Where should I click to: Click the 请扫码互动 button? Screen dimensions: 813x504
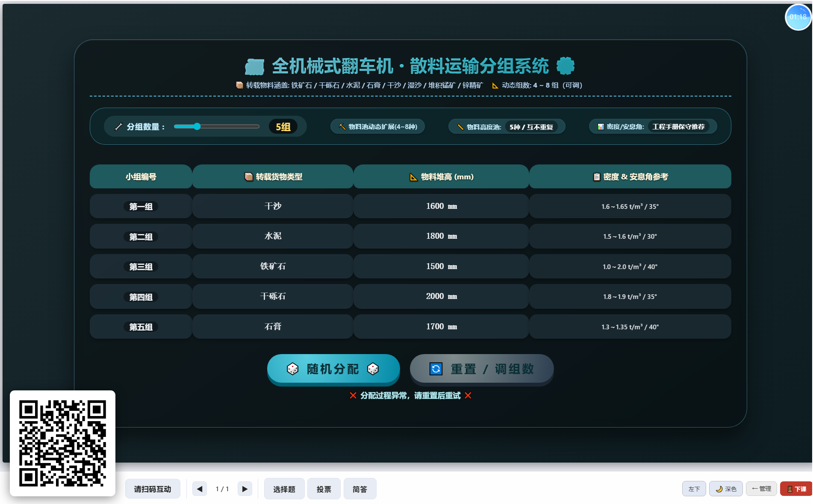click(x=153, y=489)
